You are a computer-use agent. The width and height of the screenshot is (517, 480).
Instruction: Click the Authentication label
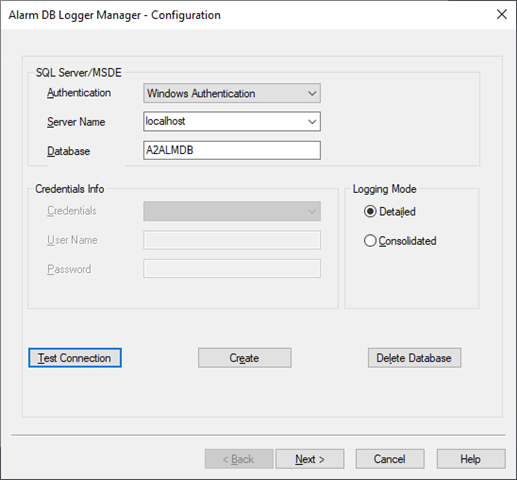[x=79, y=93]
